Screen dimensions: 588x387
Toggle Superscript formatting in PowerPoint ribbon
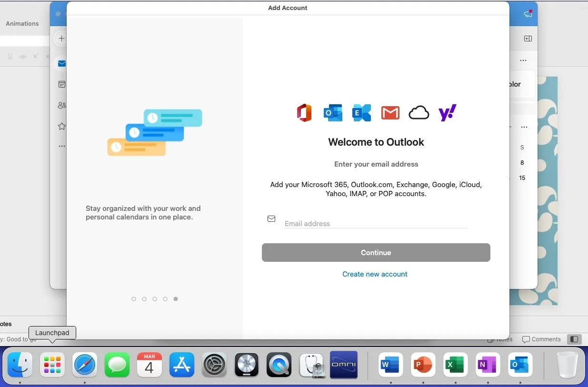(35, 56)
